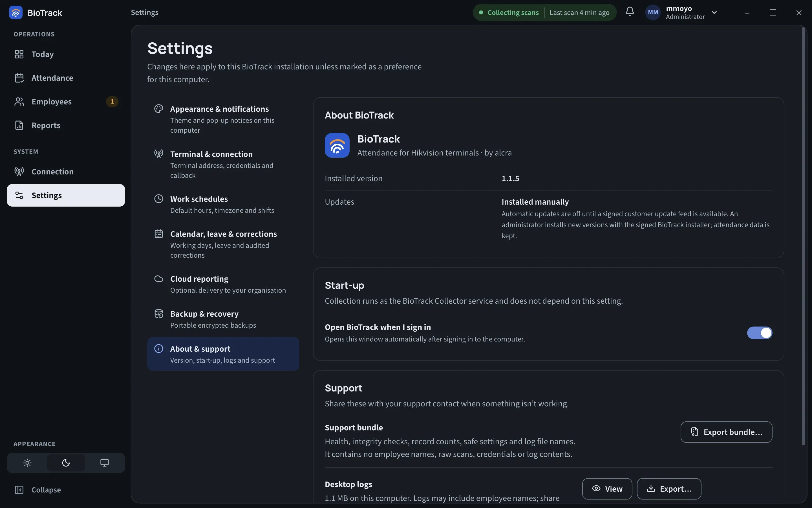Select About & support settings section

click(223, 354)
